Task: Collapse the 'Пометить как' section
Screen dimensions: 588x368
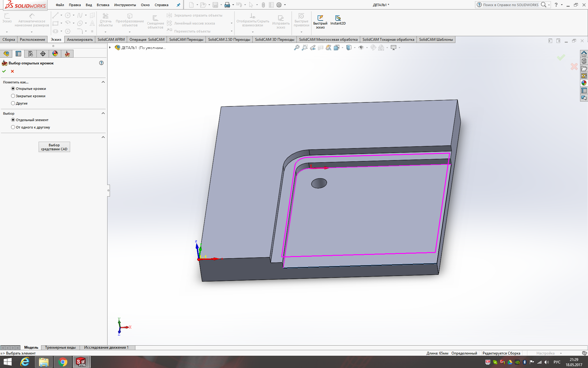Action: coord(103,82)
